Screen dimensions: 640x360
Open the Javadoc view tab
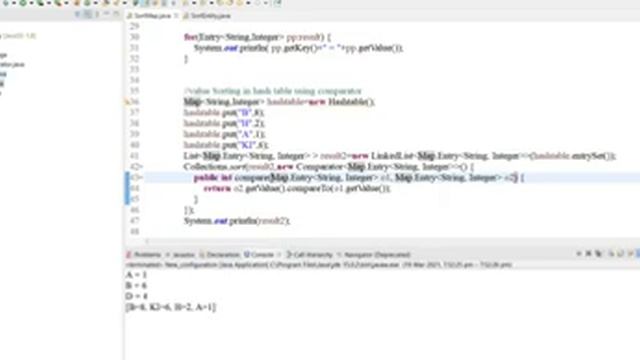pos(180,255)
